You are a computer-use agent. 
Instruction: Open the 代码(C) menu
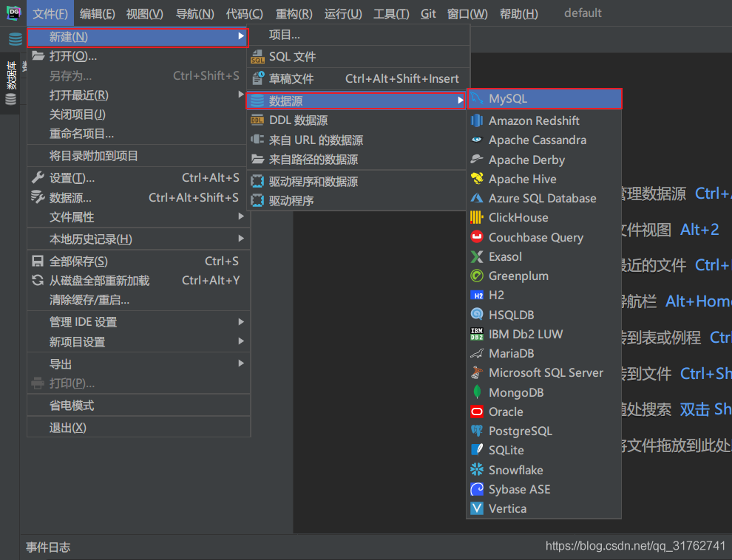point(244,13)
